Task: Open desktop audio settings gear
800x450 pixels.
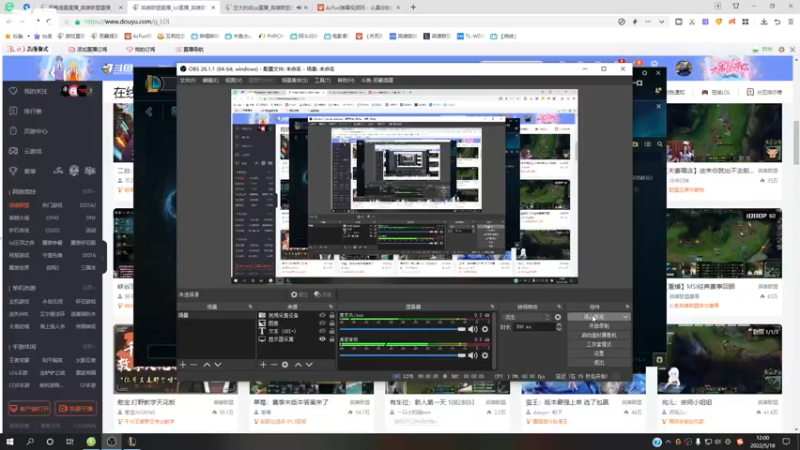Action: coord(485,355)
